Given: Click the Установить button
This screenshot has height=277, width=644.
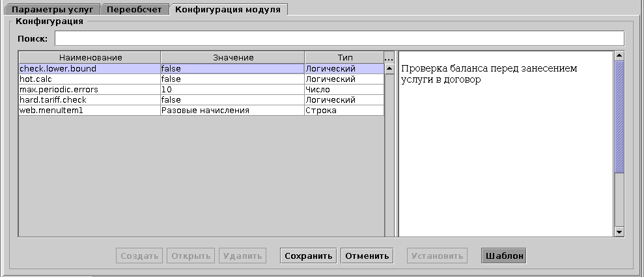Looking at the screenshot, I should [437, 256].
